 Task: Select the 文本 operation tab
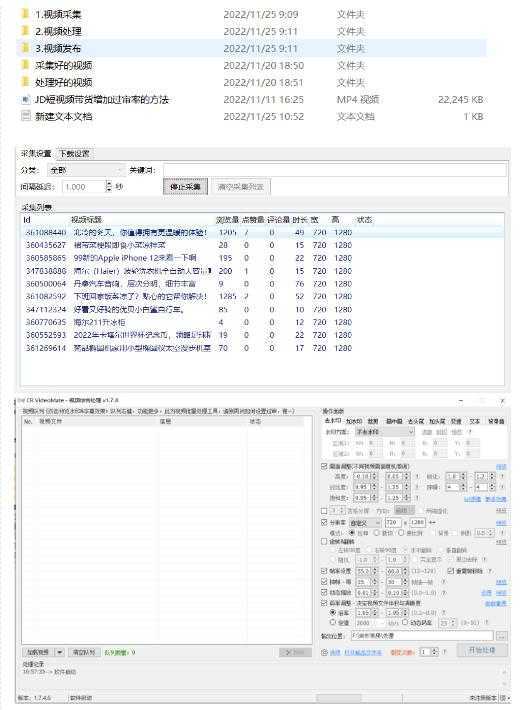click(x=474, y=421)
